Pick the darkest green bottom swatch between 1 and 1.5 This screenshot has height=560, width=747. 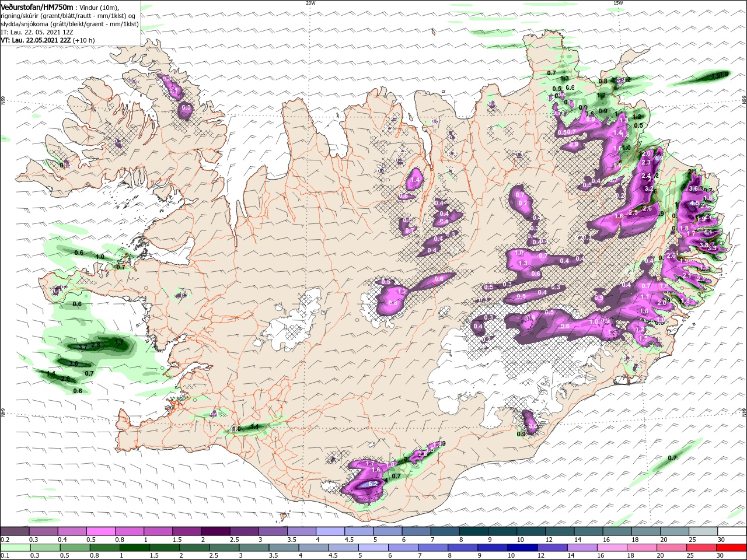pos(134,548)
